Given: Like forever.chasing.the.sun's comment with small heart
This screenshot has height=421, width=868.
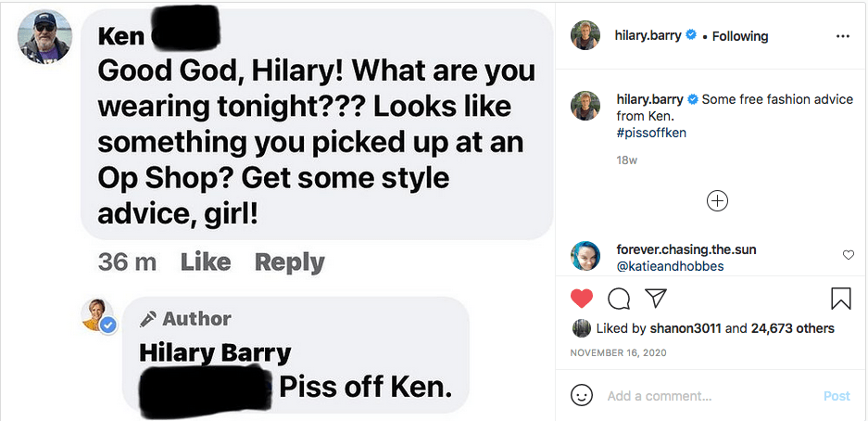Looking at the screenshot, I should [849, 255].
